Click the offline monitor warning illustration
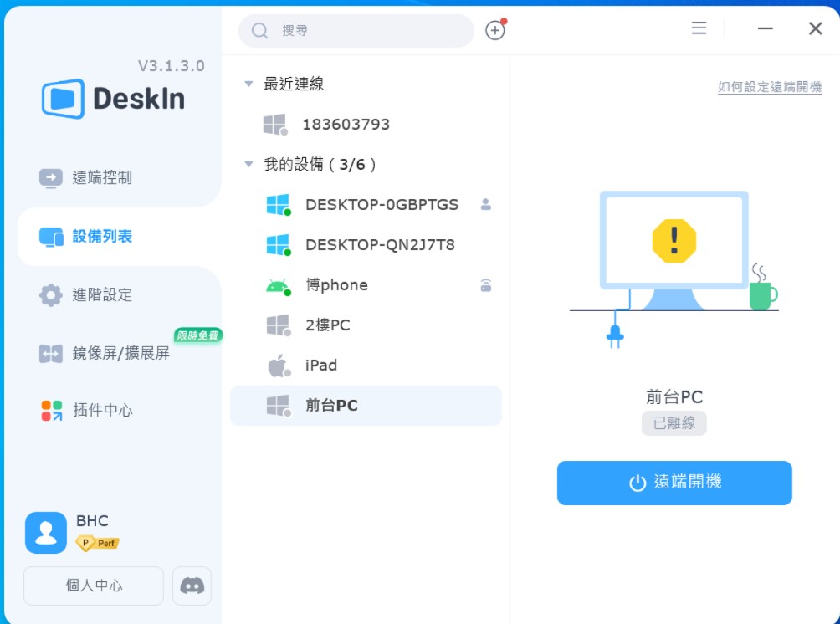 click(x=674, y=269)
